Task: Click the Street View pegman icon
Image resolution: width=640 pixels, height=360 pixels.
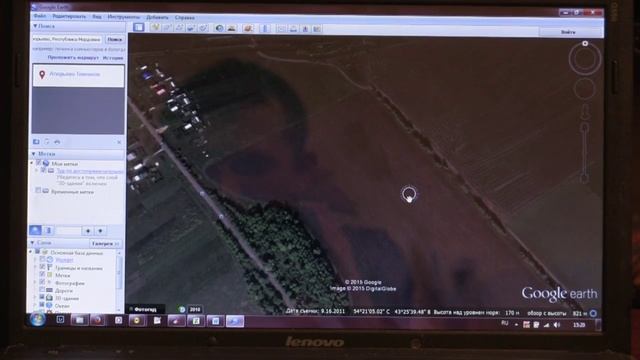Action: point(585,112)
